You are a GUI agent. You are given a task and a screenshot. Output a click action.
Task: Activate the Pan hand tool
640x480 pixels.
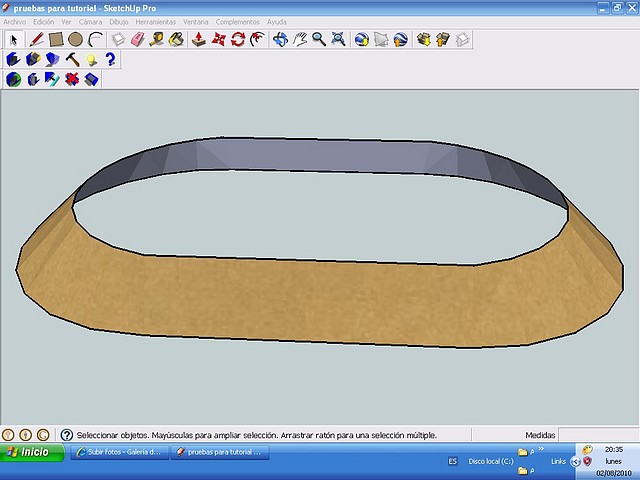tap(300, 40)
